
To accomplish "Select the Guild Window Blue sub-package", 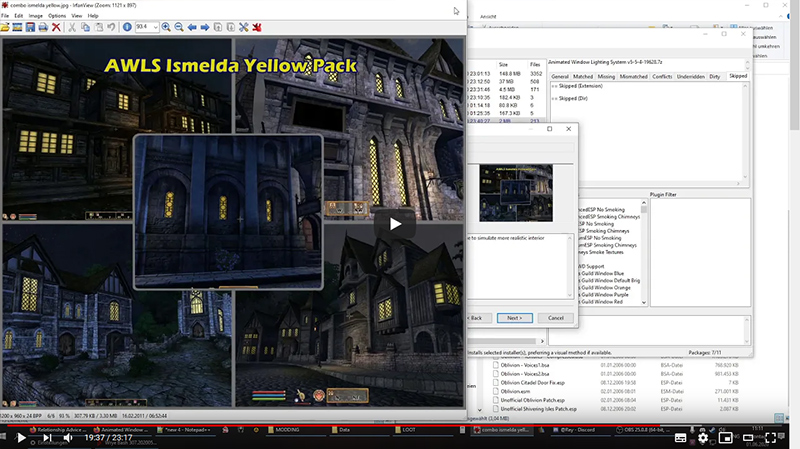I will (602, 273).
